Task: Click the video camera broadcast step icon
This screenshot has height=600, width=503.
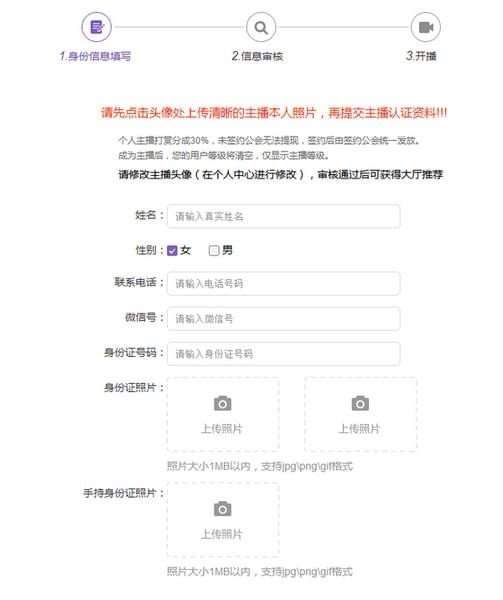Action: [x=425, y=28]
